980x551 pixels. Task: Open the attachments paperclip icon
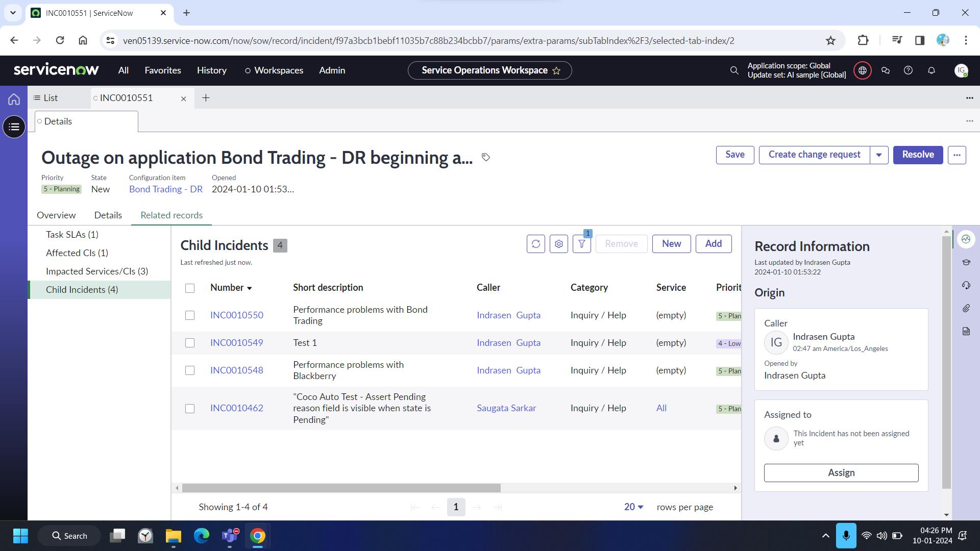point(966,308)
